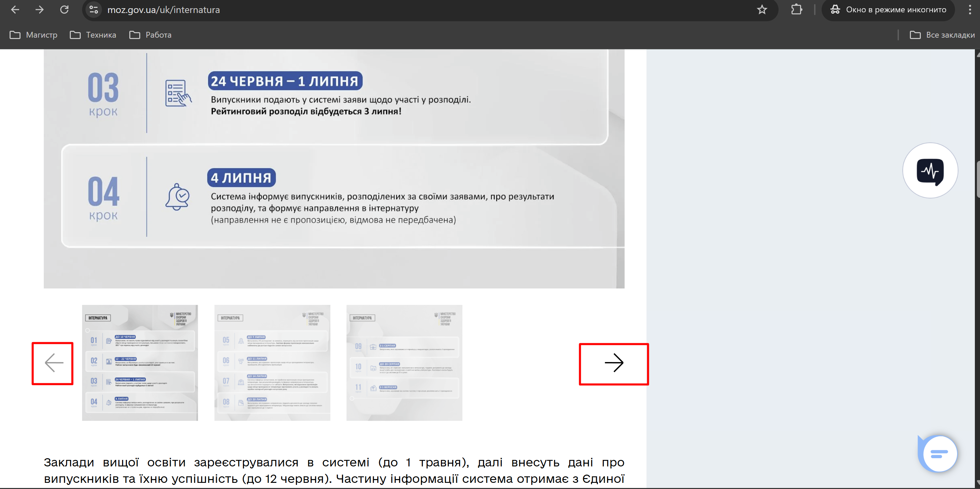Viewport: 980px width, 489px height.
Task: Click the browser back arrow
Action: pos(15,10)
